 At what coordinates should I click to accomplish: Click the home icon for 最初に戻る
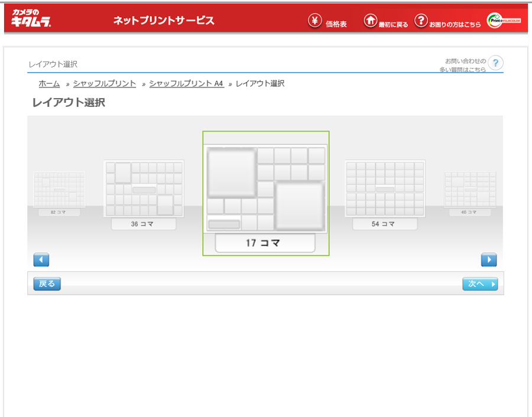pos(370,21)
